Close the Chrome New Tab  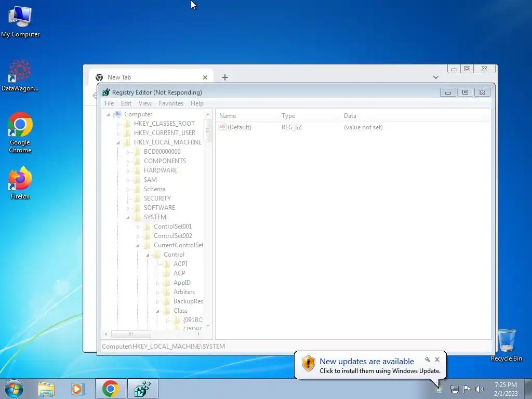[x=205, y=77]
